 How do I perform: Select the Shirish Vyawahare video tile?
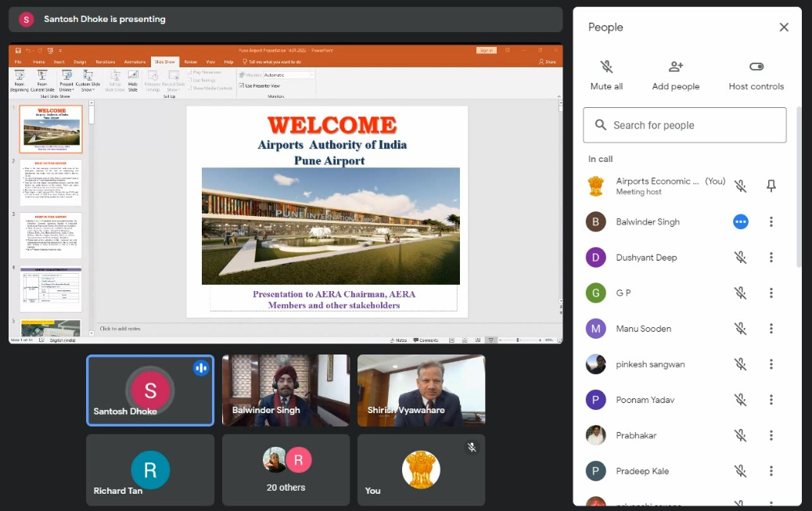tap(421, 390)
